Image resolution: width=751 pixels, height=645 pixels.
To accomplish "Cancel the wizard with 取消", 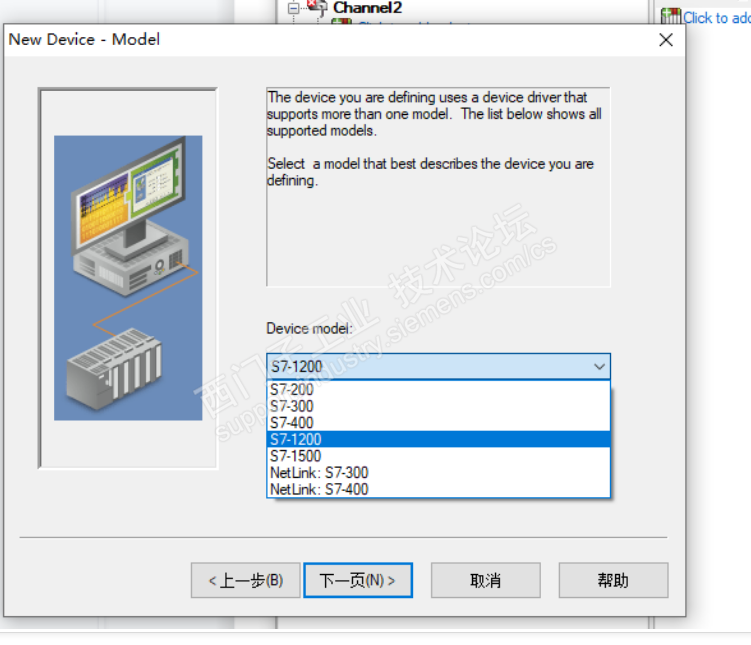I will click(486, 580).
